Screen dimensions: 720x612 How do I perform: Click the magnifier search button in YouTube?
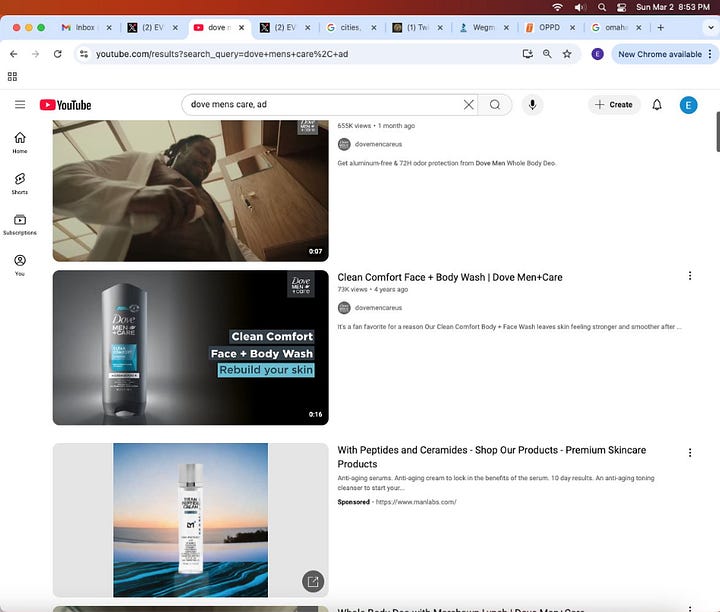click(x=495, y=105)
